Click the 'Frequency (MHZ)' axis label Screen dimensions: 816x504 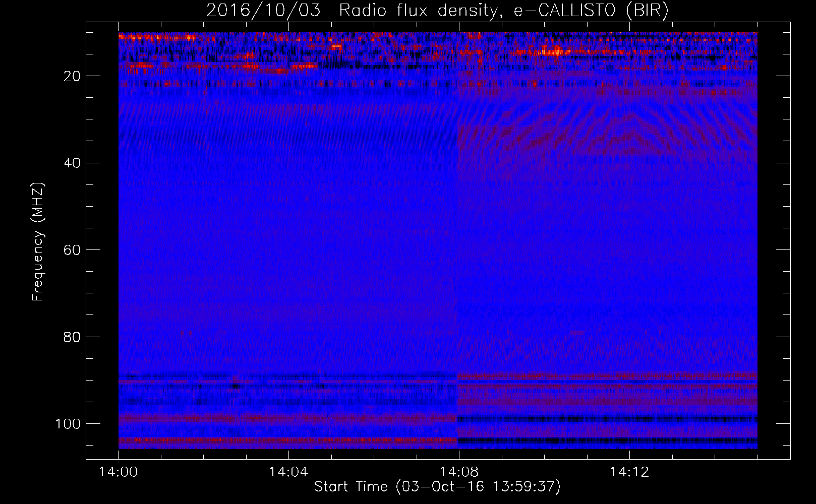tap(38, 241)
